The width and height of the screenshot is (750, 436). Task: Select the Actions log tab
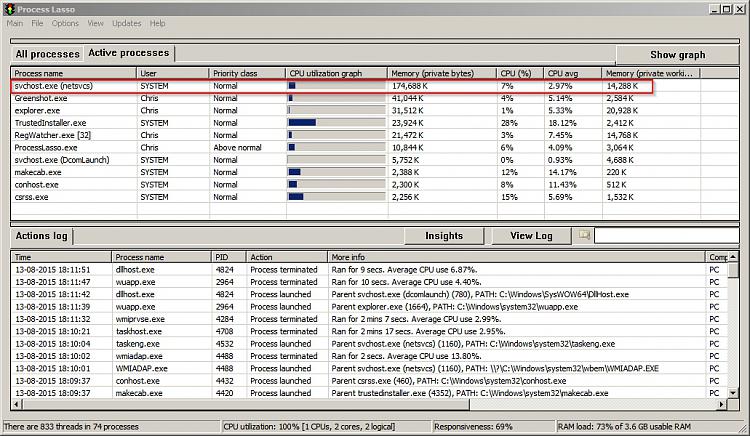42,236
